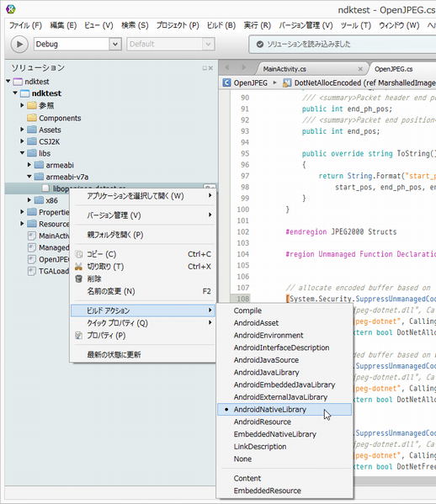Expand the armeabi folder

click(x=29, y=165)
